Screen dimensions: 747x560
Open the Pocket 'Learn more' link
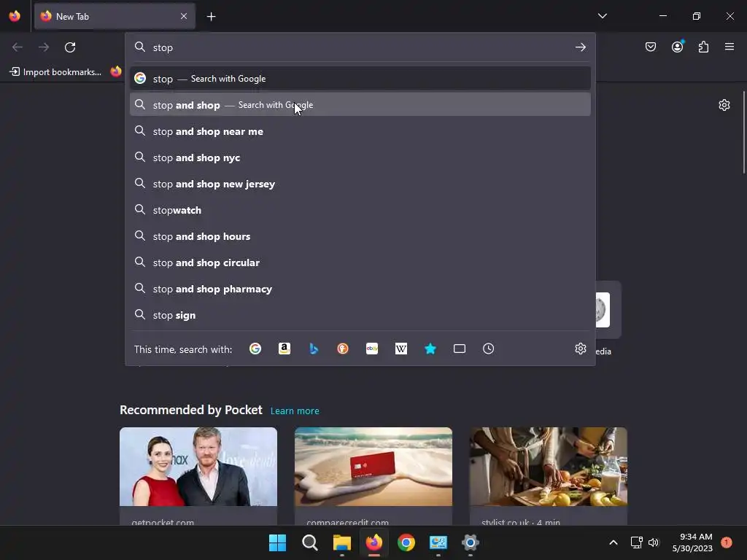295,411
